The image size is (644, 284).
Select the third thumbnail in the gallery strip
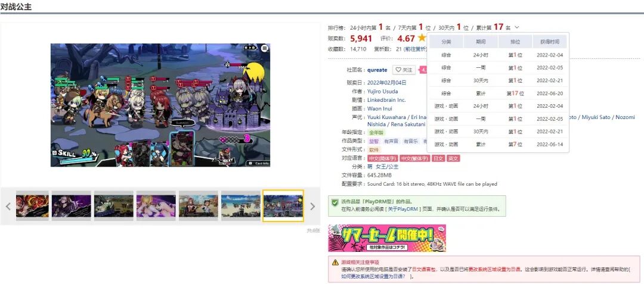[114, 206]
